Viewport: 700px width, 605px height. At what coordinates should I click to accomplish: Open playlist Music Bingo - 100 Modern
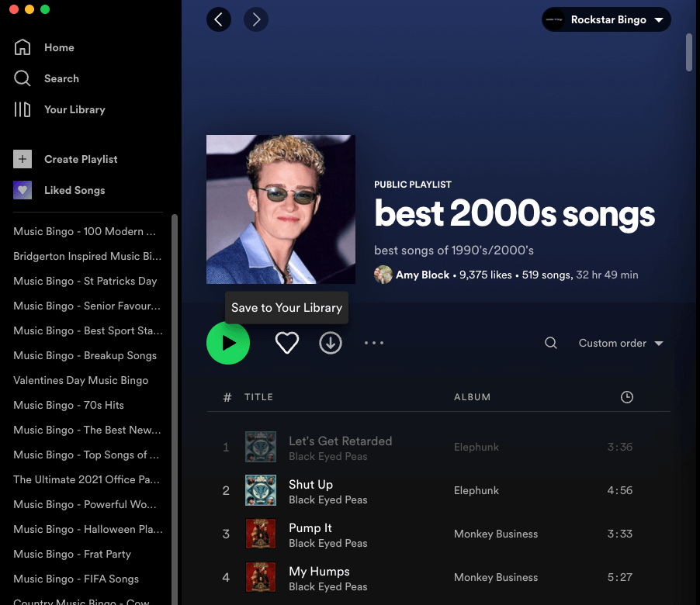coord(85,231)
